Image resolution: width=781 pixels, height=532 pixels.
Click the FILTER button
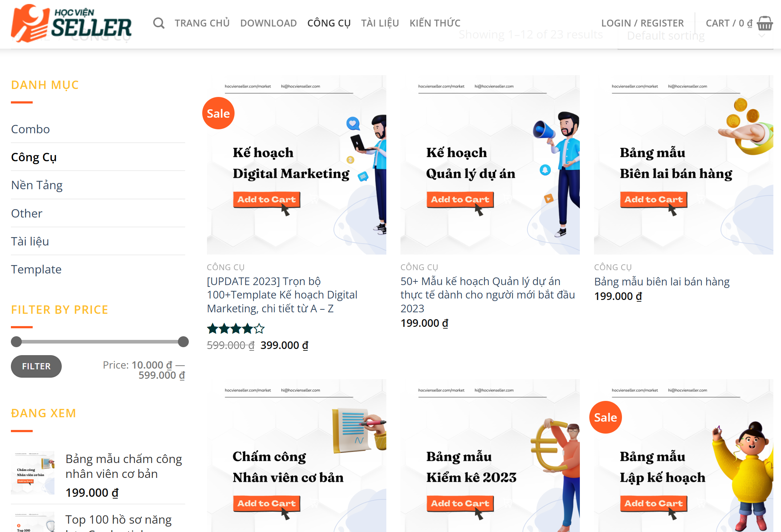point(36,366)
